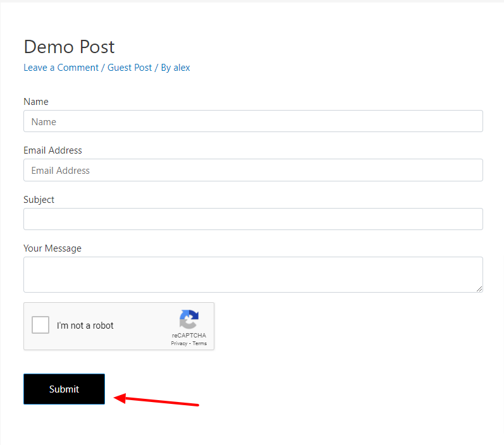Click inside the Your Message textarea
This screenshot has height=445, width=504.
click(253, 274)
